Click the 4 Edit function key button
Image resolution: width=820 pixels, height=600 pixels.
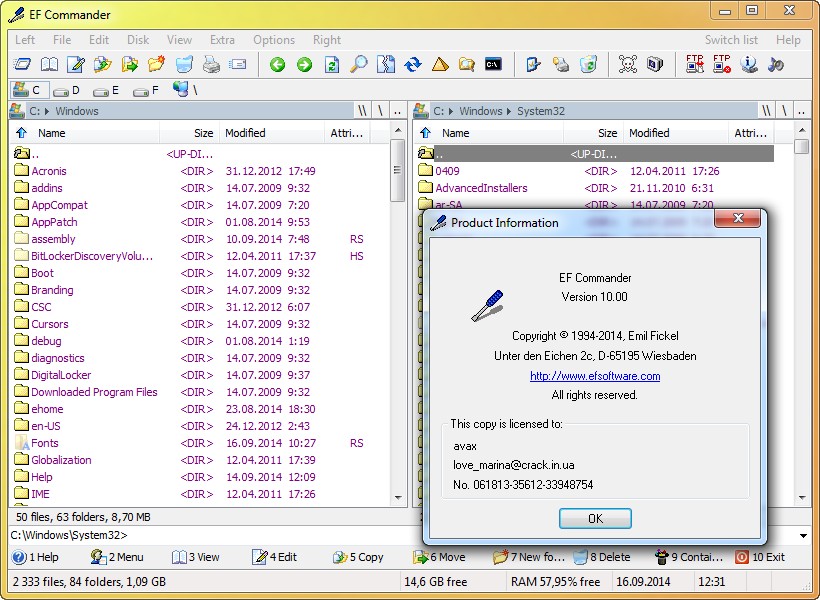click(x=275, y=557)
